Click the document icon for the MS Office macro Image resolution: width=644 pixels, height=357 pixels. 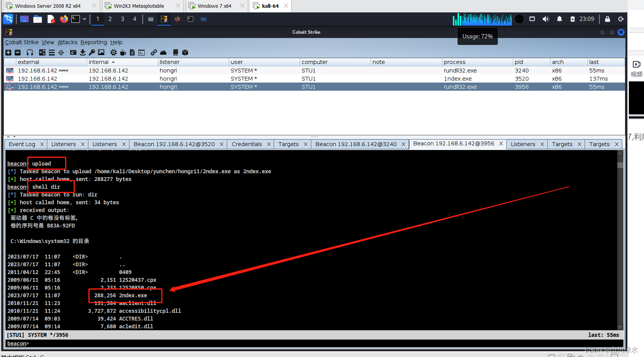pyautogui.click(x=132, y=52)
